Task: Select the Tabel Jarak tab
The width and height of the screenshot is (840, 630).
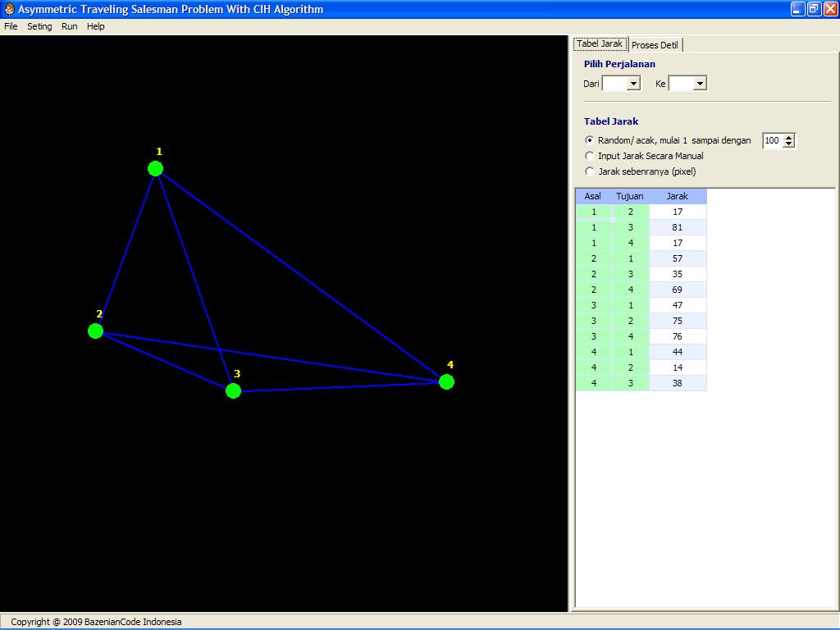Action: (x=600, y=44)
